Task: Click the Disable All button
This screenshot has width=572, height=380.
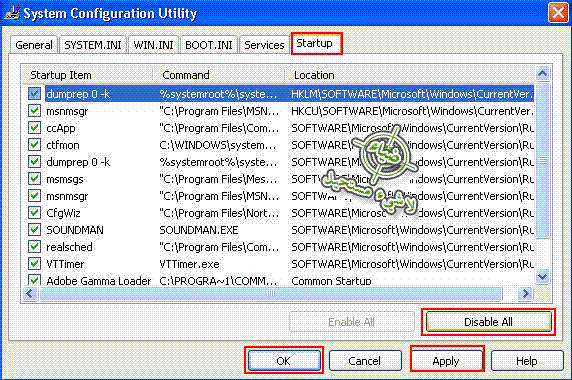Action: click(488, 322)
